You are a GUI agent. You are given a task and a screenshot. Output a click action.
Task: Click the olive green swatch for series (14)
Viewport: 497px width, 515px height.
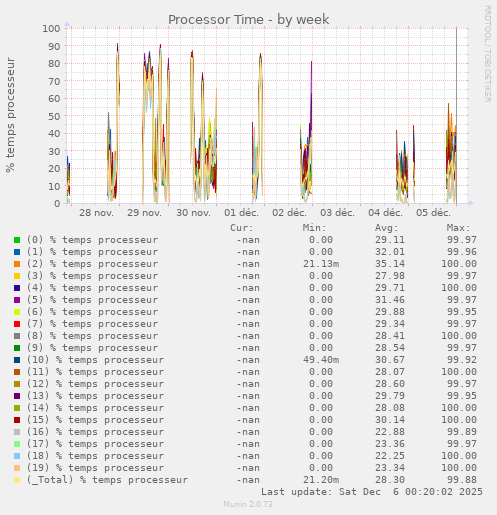coord(17,408)
